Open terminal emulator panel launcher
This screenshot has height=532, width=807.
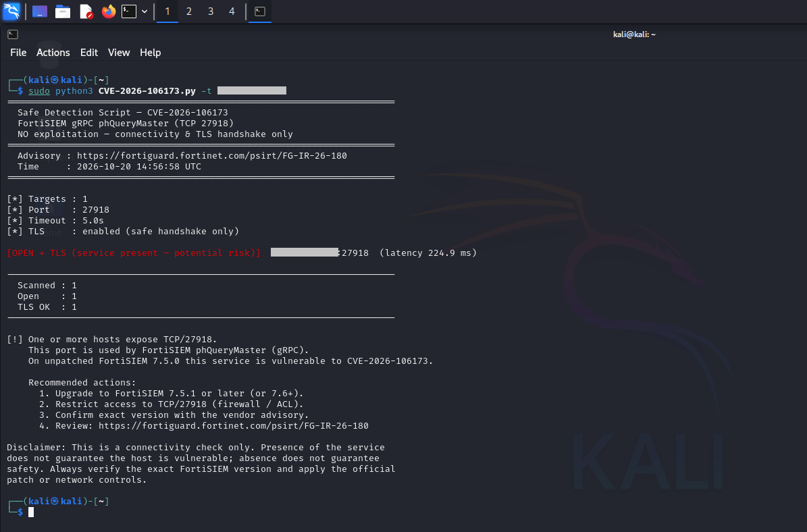coord(129,11)
